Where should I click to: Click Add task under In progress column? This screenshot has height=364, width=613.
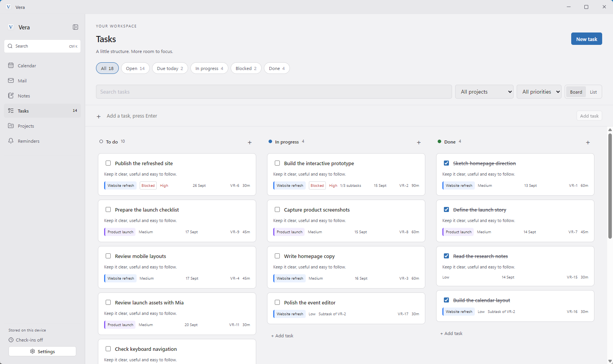click(282, 336)
